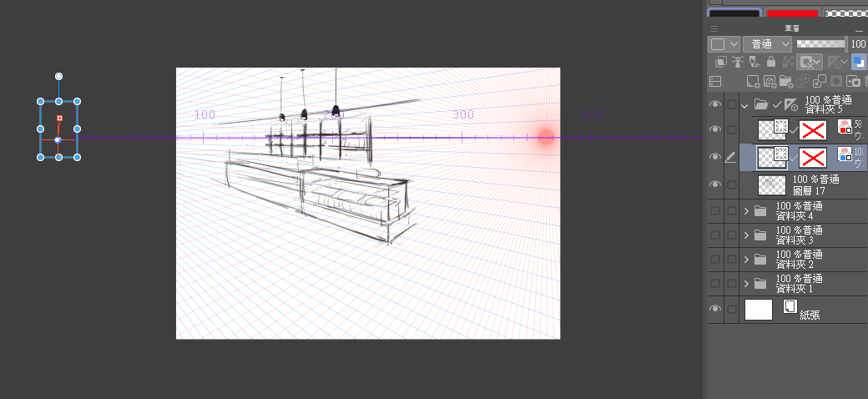Create a new layer folder
868x399 pixels.
pos(786,81)
